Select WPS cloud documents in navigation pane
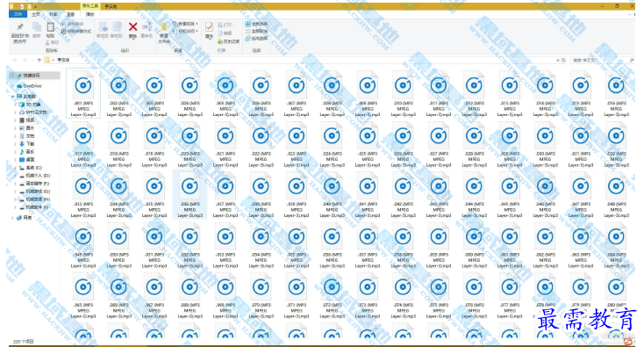The width and height of the screenshot is (644, 347). (32, 112)
